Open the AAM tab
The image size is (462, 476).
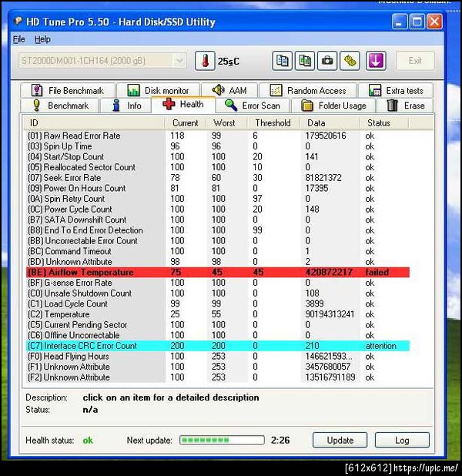[x=229, y=90]
